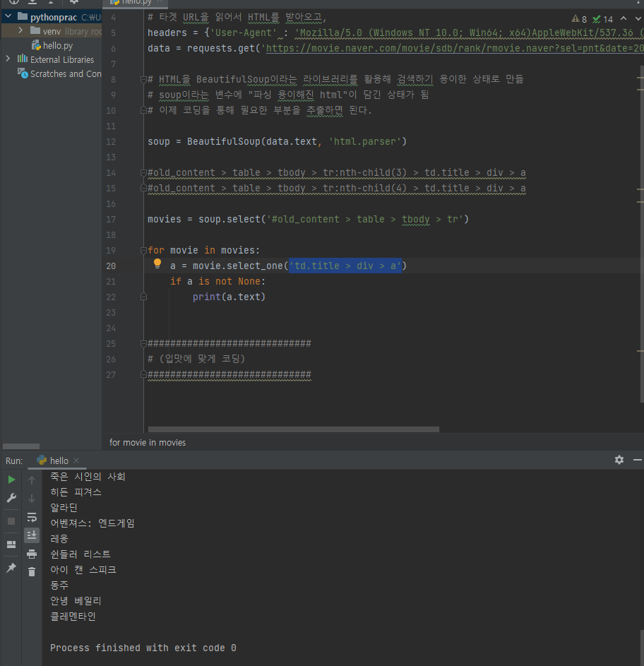Pin the Run tab with pin icon

pos(11,567)
